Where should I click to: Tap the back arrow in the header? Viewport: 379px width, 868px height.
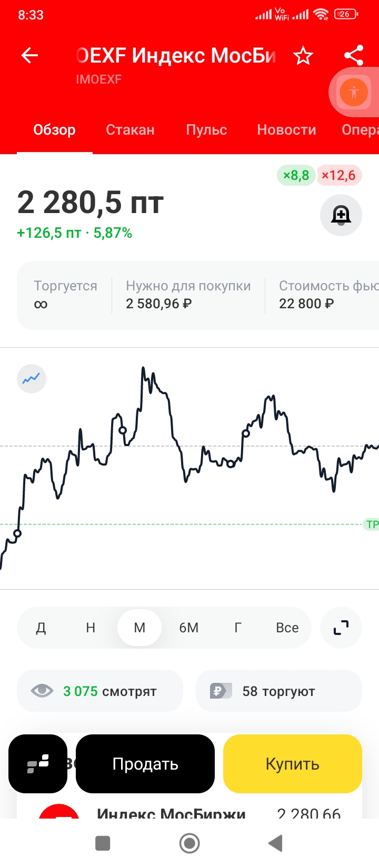pos(29,55)
